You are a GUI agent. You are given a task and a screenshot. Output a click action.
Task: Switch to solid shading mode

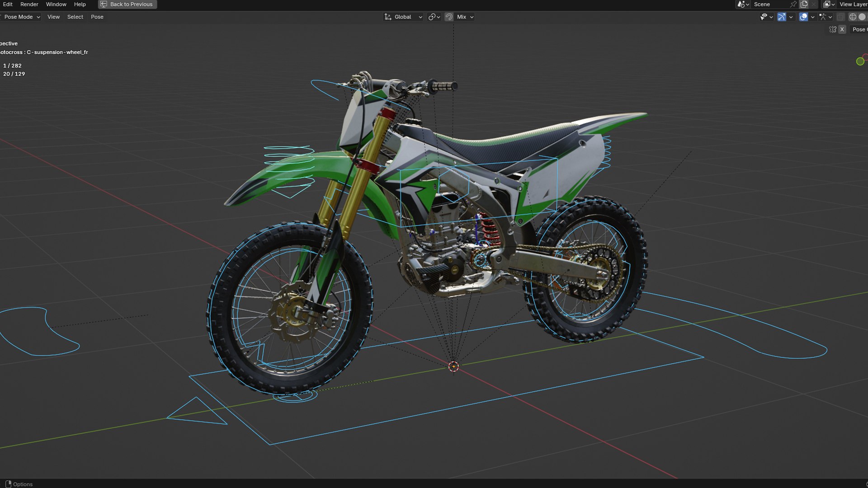862,17
